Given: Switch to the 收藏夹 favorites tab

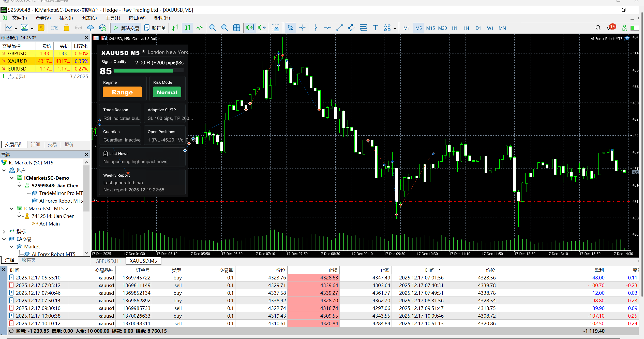Looking at the screenshot, I should click(x=29, y=260).
